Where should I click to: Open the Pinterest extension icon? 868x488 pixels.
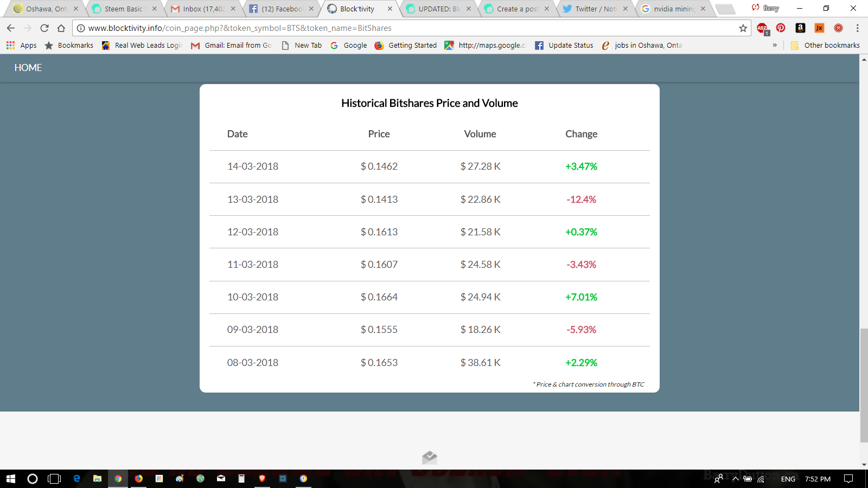tap(781, 28)
